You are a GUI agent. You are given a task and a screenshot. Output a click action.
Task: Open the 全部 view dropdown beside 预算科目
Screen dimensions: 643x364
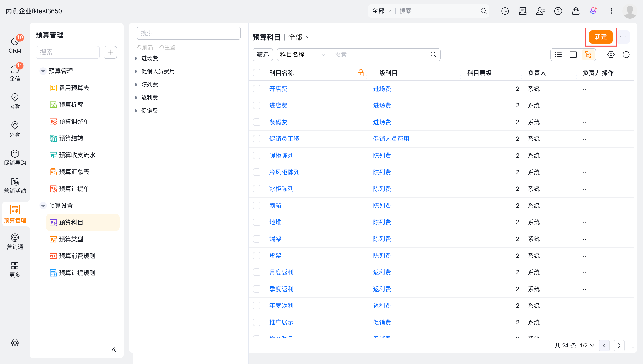(299, 37)
